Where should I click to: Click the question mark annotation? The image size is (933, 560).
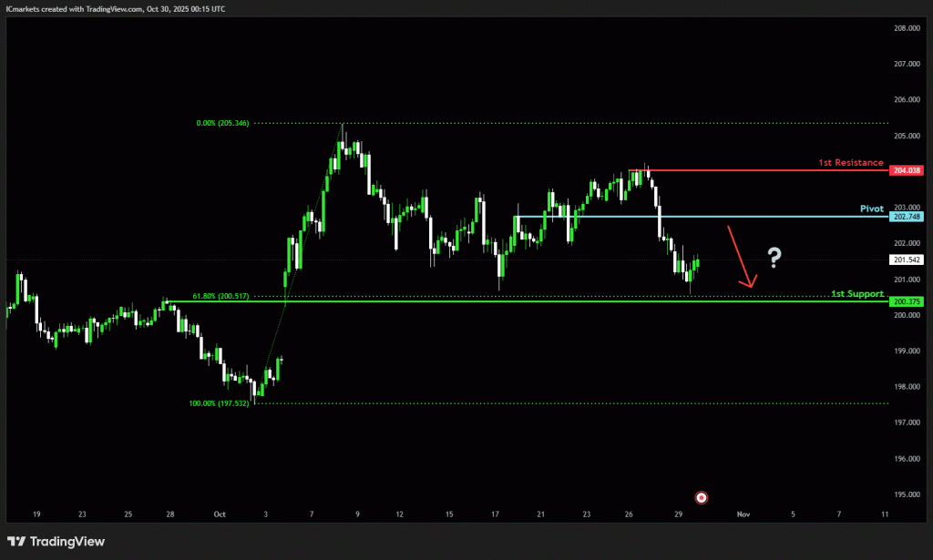[x=774, y=258]
